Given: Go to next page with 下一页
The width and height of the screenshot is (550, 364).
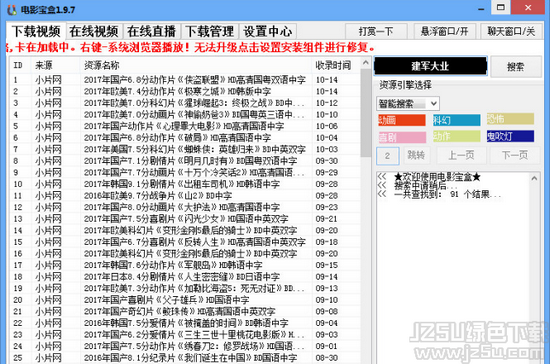Looking at the screenshot, I should pyautogui.click(x=515, y=155).
